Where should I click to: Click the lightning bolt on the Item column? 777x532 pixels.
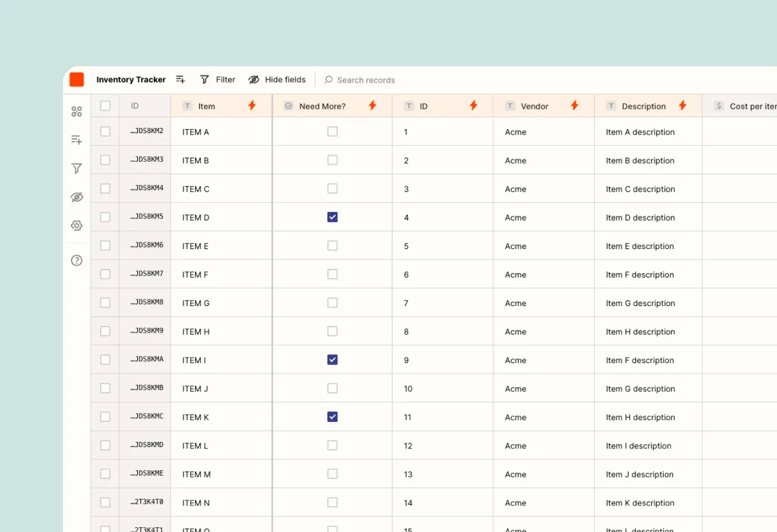(x=253, y=105)
